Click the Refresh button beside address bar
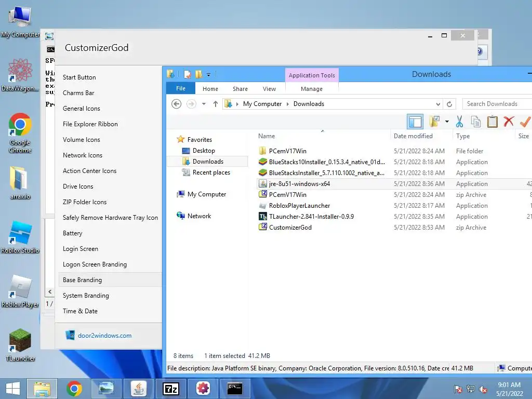Image resolution: width=532 pixels, height=399 pixels. pyautogui.click(x=449, y=104)
